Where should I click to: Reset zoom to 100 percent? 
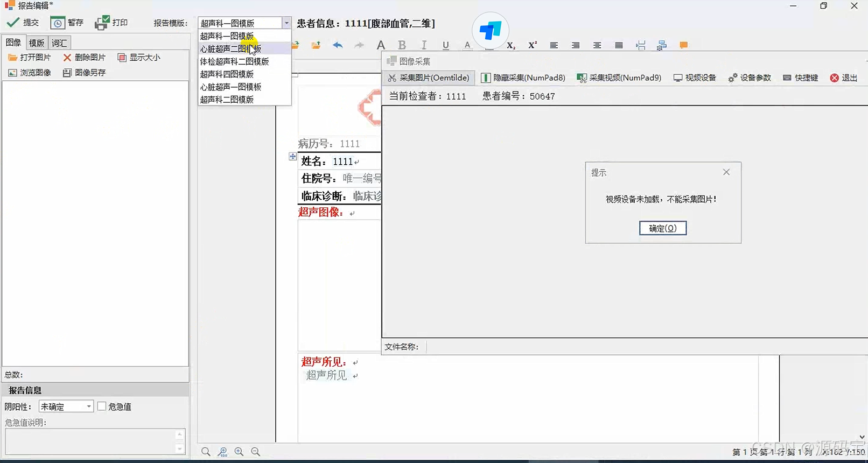click(x=222, y=452)
